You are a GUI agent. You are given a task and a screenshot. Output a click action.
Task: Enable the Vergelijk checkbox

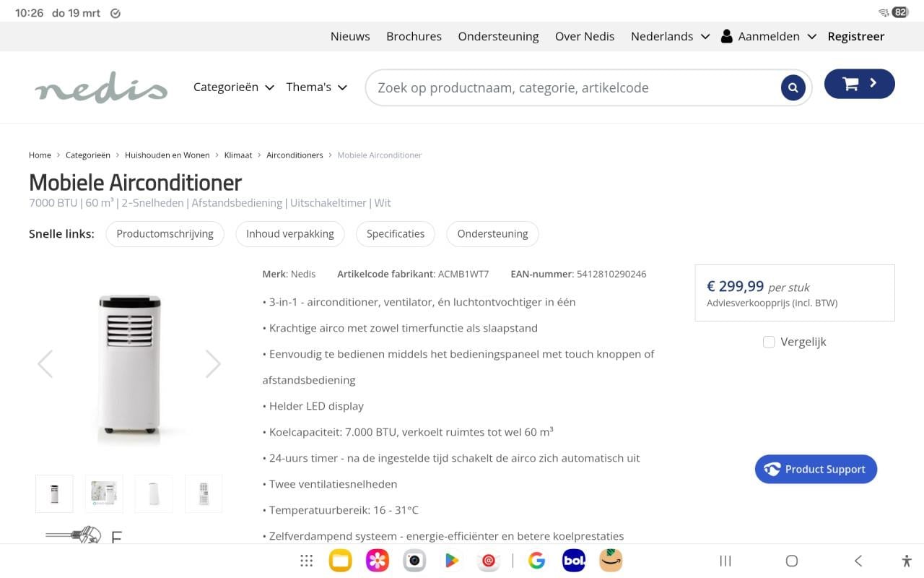[x=769, y=341]
